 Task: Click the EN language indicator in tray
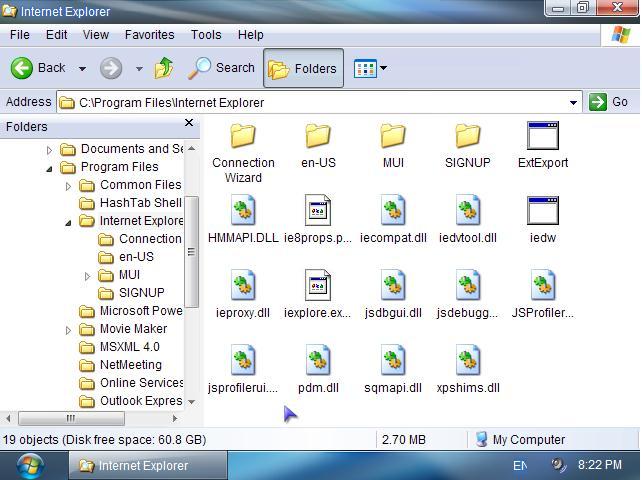click(520, 466)
